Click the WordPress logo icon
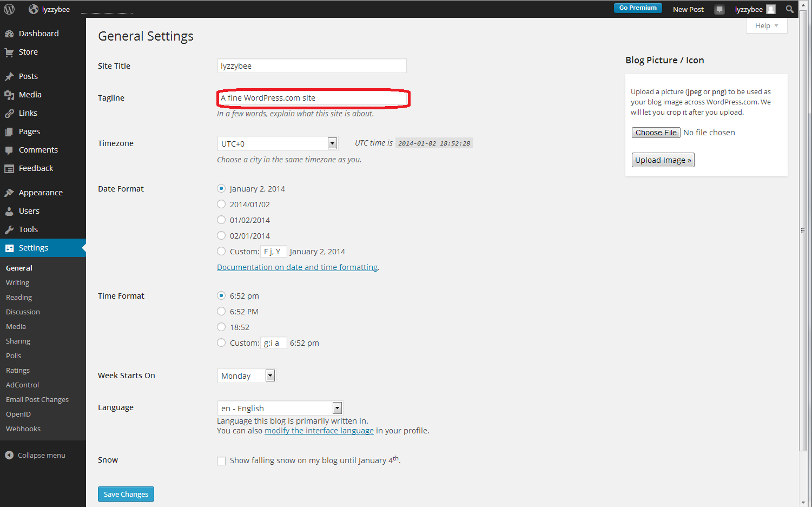The image size is (812, 507). [9, 9]
